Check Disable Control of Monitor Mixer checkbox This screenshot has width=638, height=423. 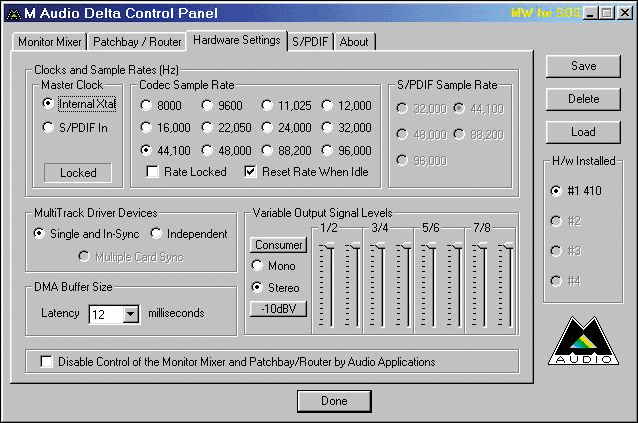coord(46,361)
